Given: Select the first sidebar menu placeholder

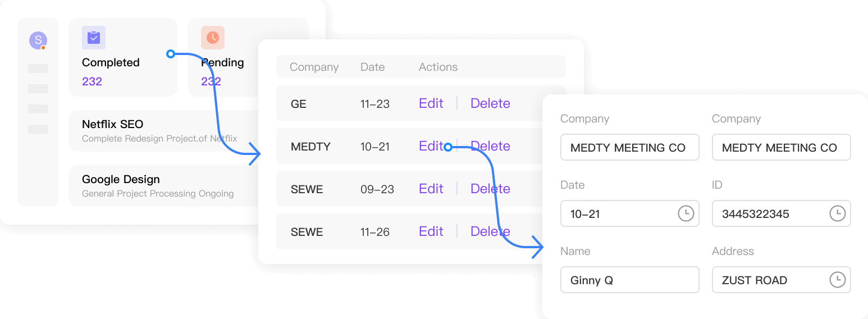Looking at the screenshot, I should (38, 69).
